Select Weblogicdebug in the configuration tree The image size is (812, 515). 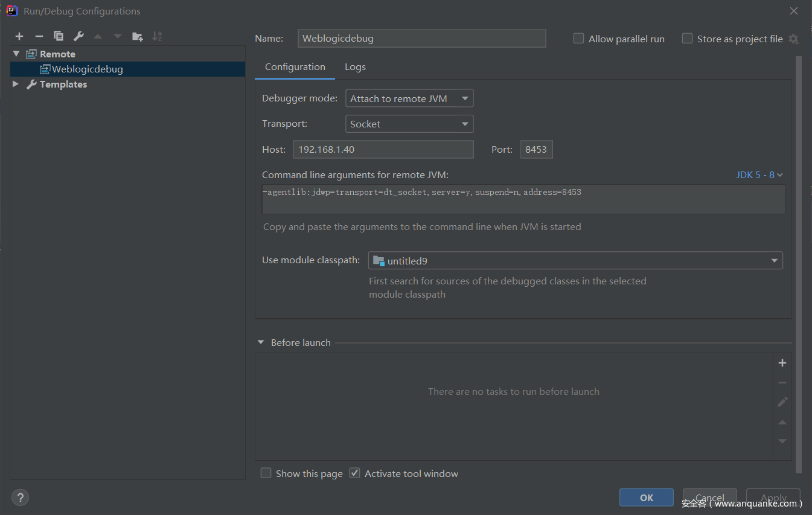(87, 69)
